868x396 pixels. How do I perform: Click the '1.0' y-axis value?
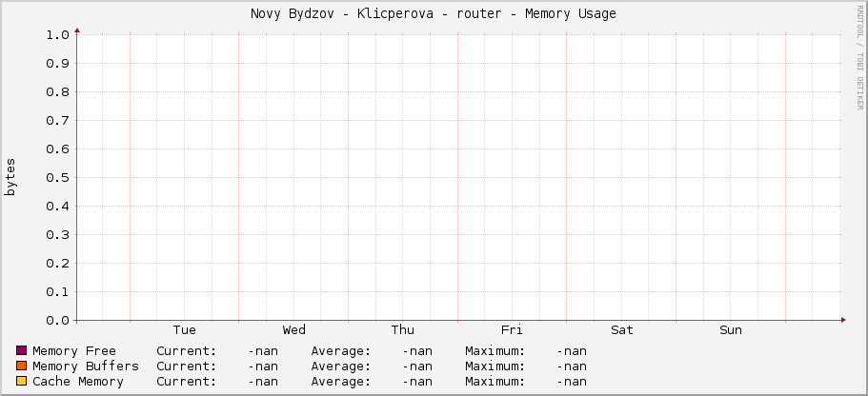pos(57,35)
